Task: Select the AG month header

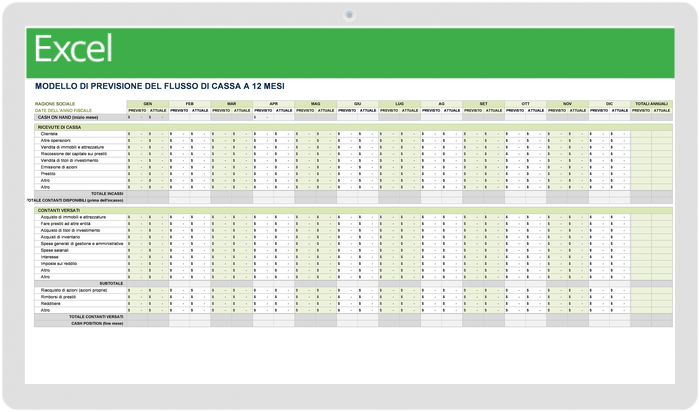Action: (442, 104)
